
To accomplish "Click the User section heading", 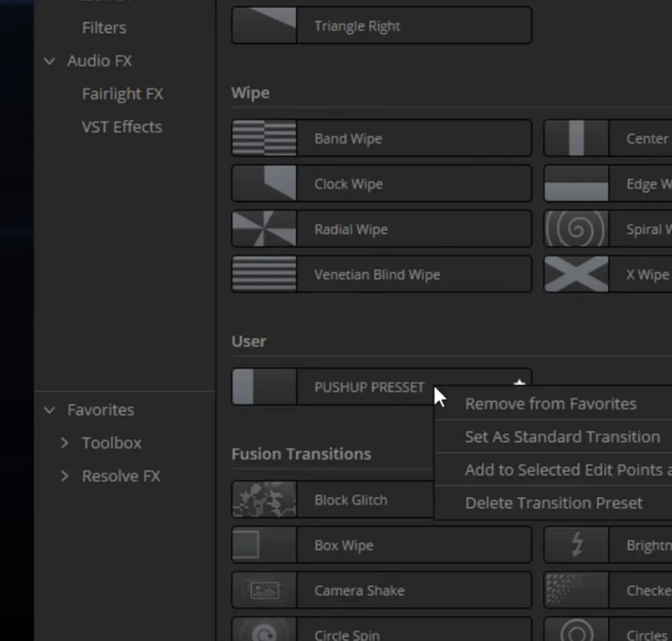I will click(x=249, y=341).
